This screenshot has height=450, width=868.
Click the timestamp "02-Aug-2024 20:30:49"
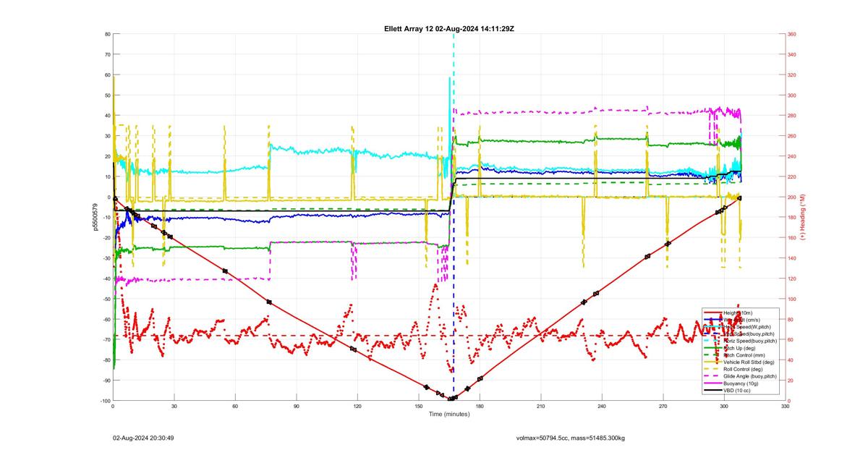click(143, 438)
